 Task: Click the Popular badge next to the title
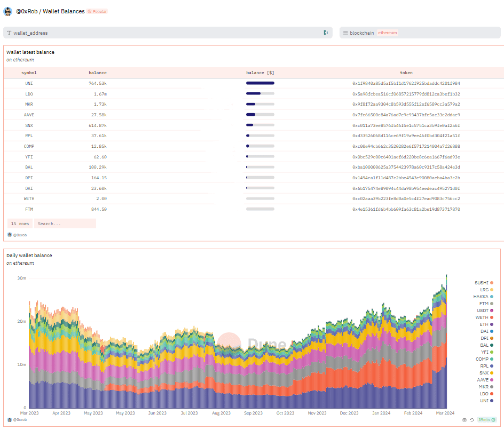(98, 11)
